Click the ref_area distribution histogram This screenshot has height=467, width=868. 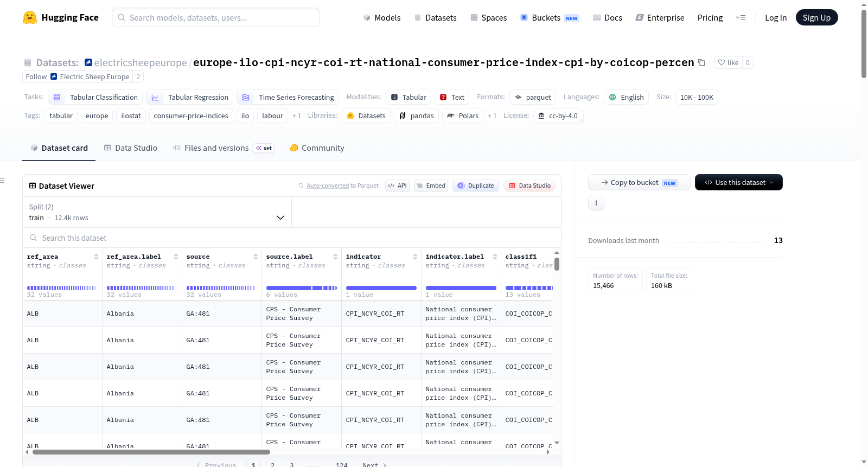[x=61, y=288]
